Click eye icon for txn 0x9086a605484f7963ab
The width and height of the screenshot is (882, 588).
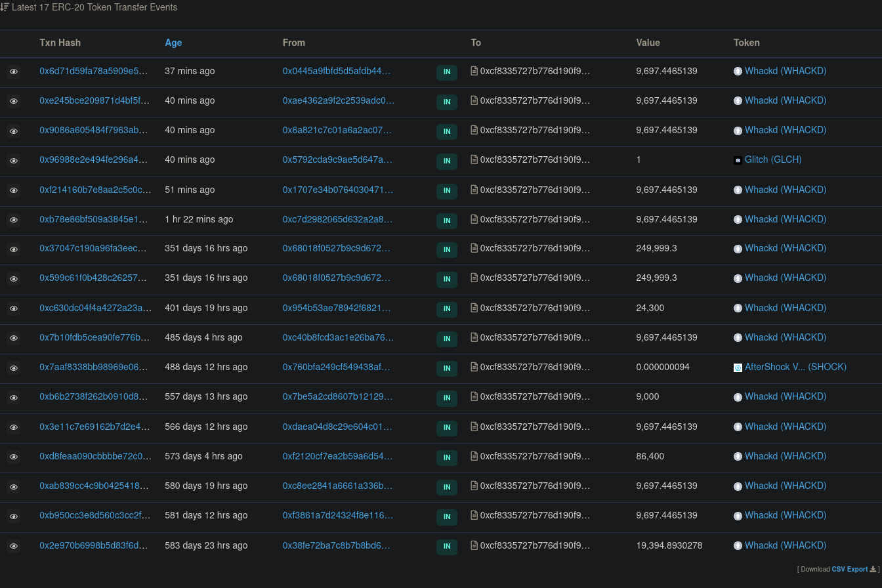13,131
